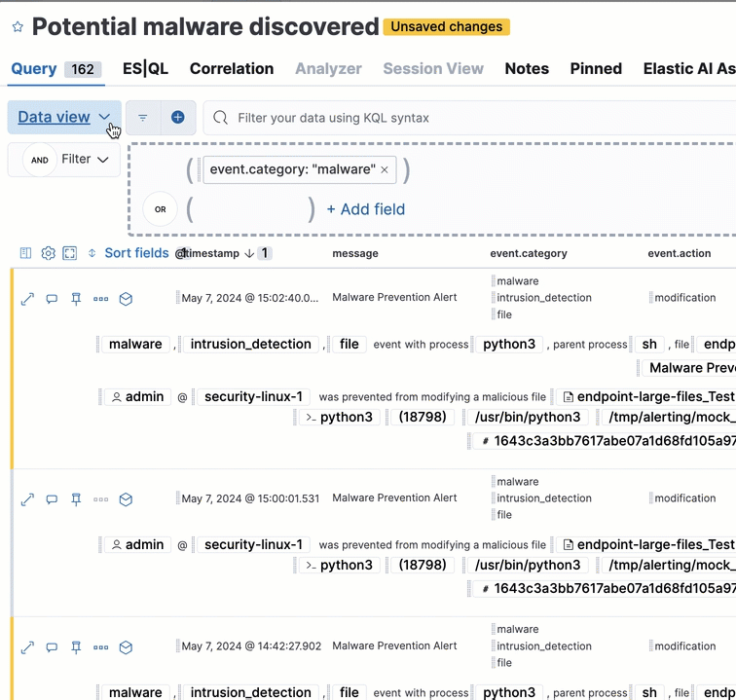736x700 pixels.
Task: Add a note to the 15:00:01 event
Action: [52, 499]
